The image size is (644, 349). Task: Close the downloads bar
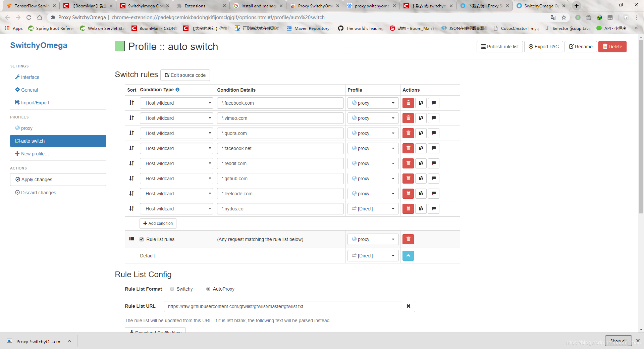click(638, 341)
